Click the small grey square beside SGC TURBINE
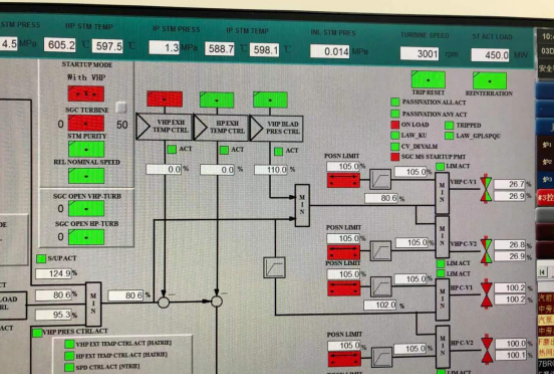 [x=121, y=107]
